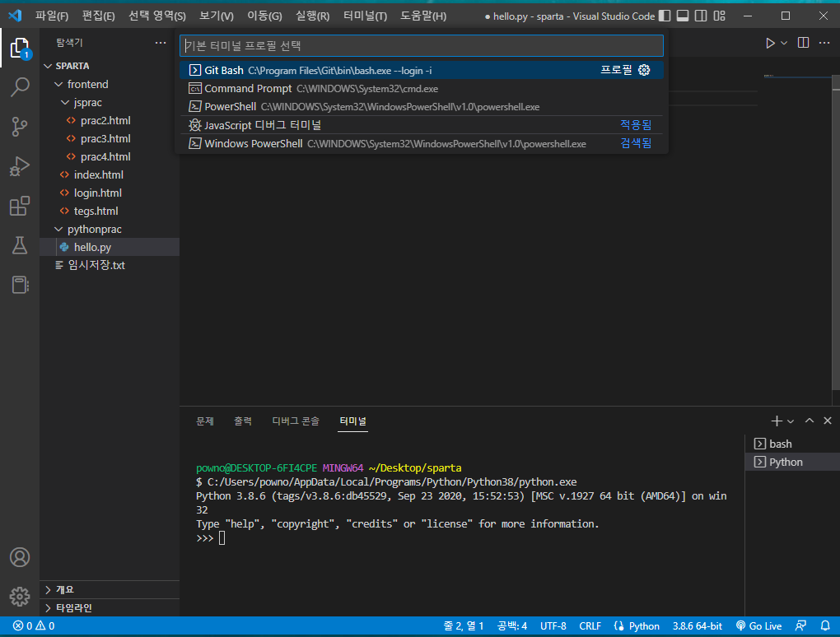Select Command Prompt terminal profile
Image resolution: width=840 pixels, height=637 pixels.
[422, 88]
